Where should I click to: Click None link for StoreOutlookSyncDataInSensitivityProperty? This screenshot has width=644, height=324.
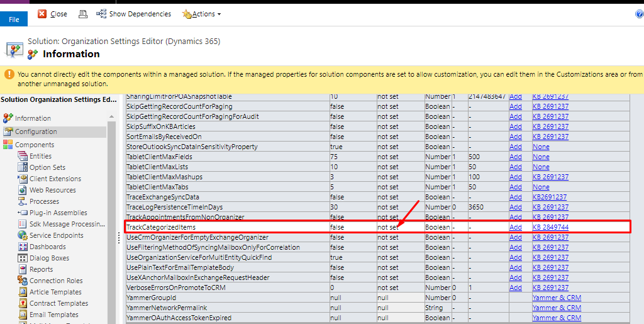pos(541,147)
